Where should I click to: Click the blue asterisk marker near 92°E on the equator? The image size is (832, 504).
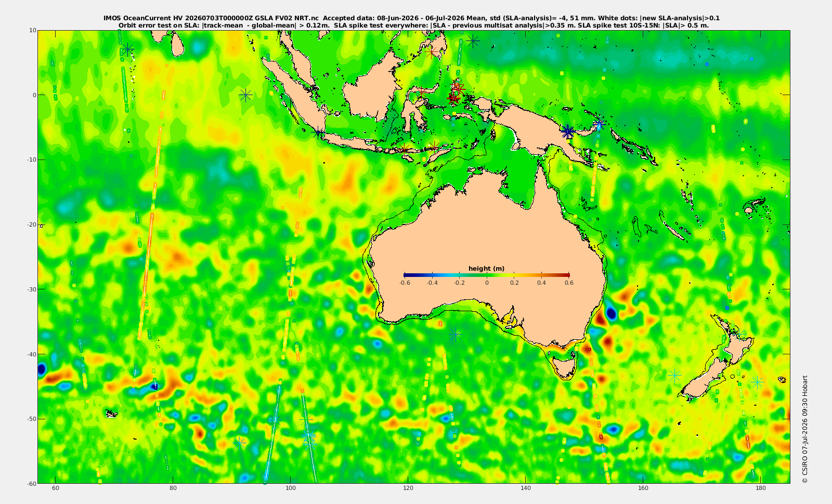tap(246, 95)
